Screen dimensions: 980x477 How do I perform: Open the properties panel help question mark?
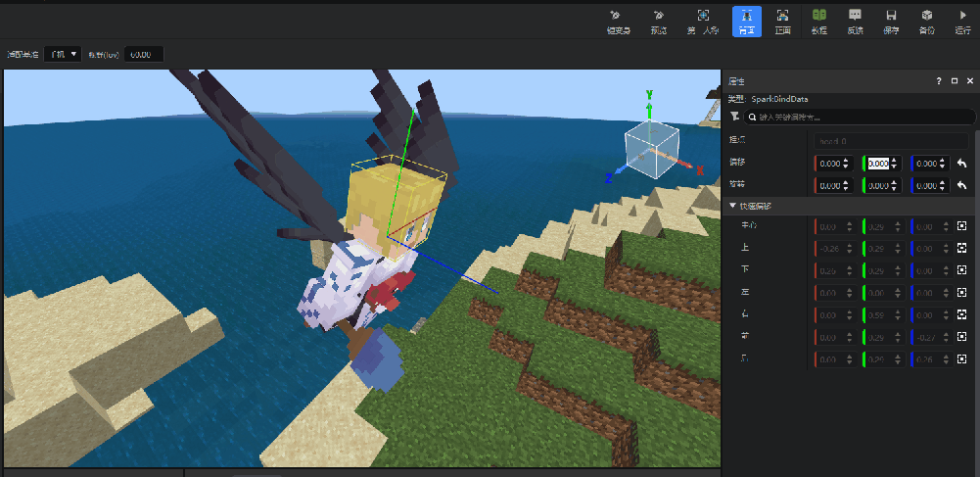click(938, 81)
